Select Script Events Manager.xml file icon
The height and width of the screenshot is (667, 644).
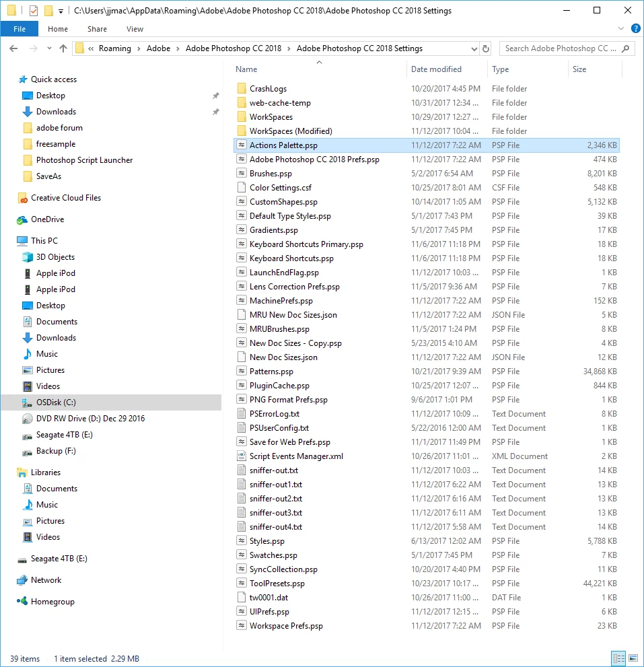pos(242,456)
